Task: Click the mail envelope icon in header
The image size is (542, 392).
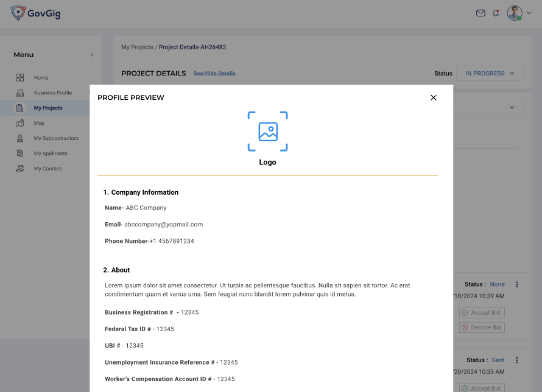Action: click(x=480, y=13)
